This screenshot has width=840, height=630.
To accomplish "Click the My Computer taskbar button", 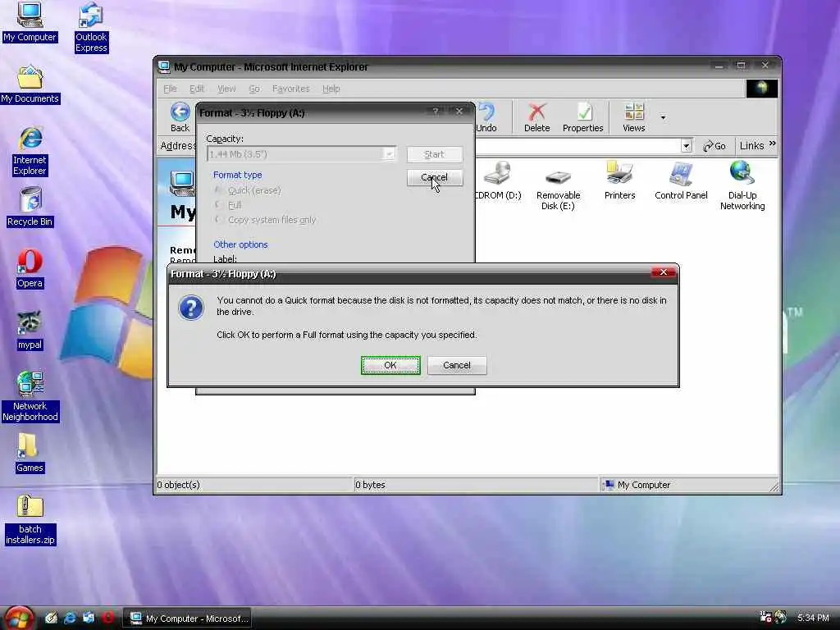I will click(x=188, y=619).
